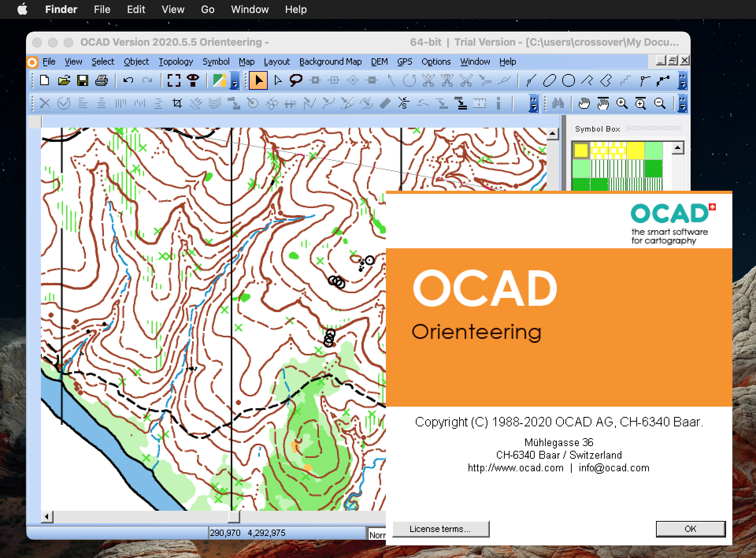
Task: Select the yellow open land symbol
Action: click(580, 150)
